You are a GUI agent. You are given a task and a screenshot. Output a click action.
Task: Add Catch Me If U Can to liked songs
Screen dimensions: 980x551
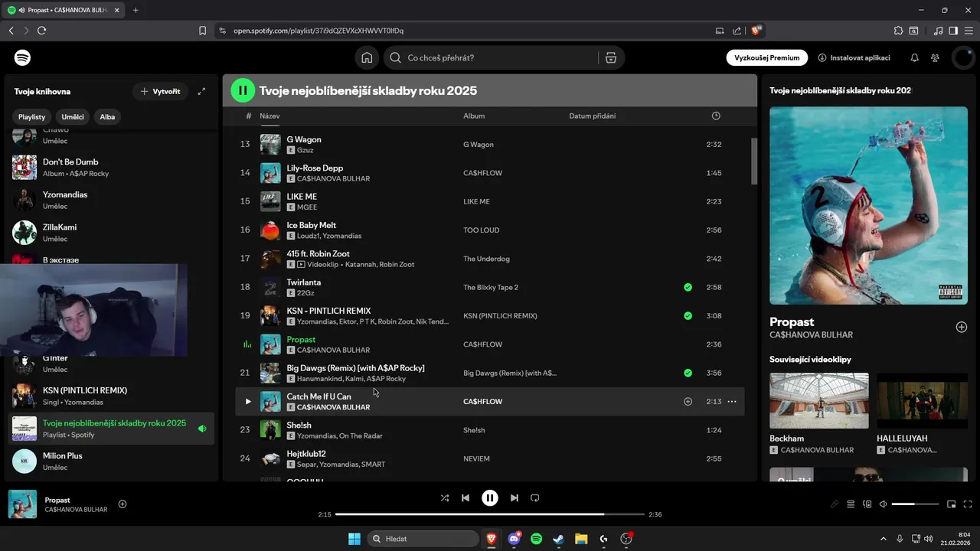tap(688, 401)
